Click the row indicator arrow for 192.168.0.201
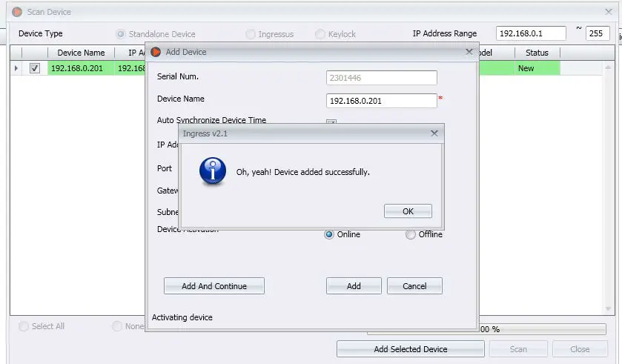This screenshot has height=364, width=622. [x=16, y=68]
